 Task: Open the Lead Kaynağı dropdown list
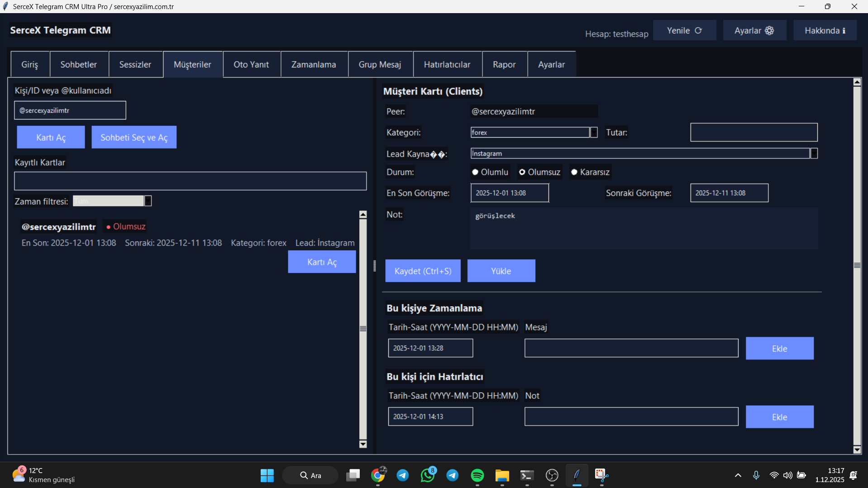click(814, 153)
